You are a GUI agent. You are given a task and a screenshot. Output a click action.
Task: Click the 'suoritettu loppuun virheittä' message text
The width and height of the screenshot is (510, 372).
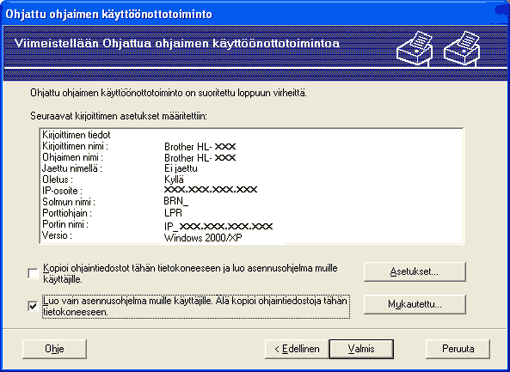[252, 93]
